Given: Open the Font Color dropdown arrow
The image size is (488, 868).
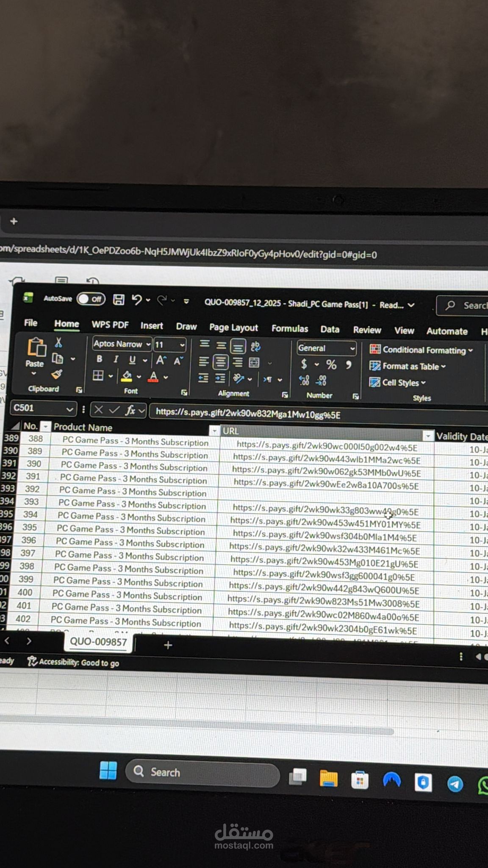Looking at the screenshot, I should pyautogui.click(x=166, y=377).
